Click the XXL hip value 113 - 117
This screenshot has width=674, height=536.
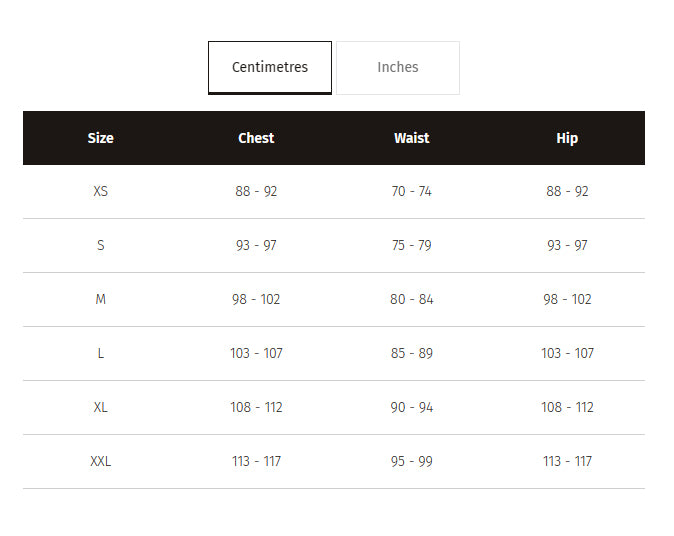(567, 461)
